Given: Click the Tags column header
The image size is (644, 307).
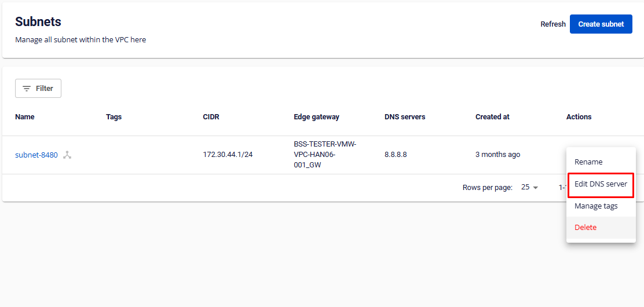Looking at the screenshot, I should click(114, 117).
